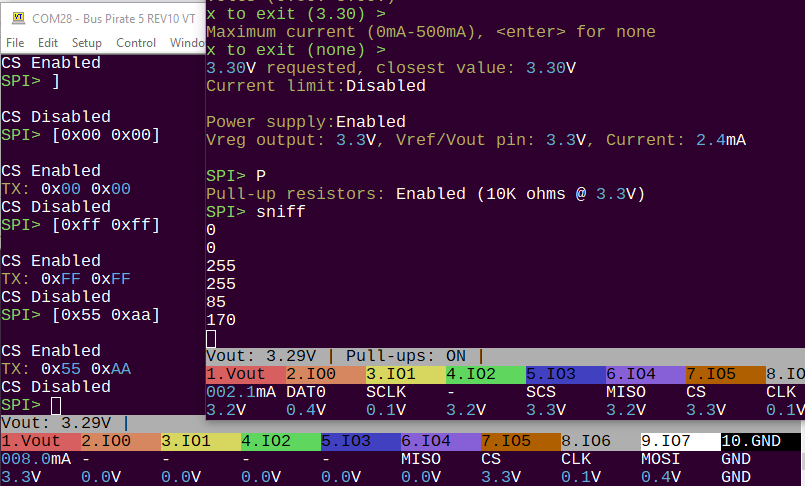This screenshot has height=486, width=805.
Task: Click 002.1mA current reading
Action: (x=241, y=392)
